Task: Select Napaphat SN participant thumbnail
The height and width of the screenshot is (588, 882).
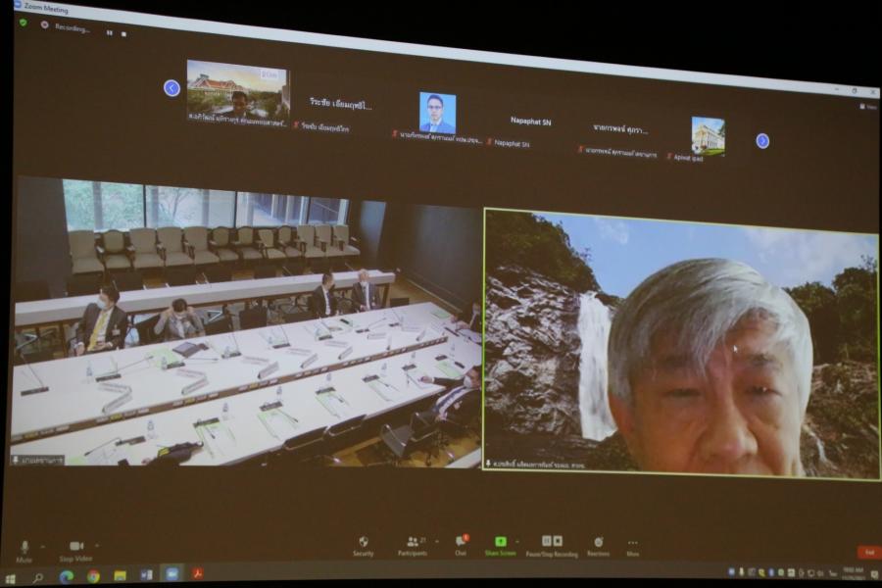Action: 530,122
